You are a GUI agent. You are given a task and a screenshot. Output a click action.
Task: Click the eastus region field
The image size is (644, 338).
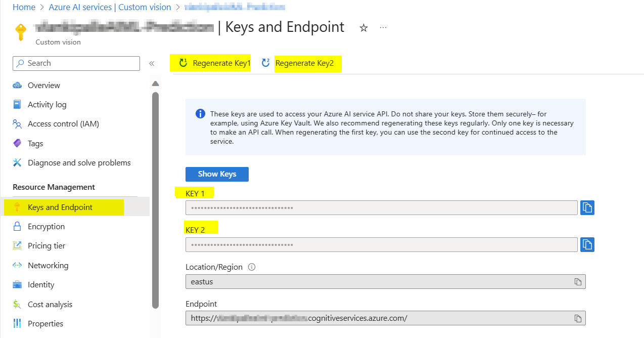coord(386,282)
